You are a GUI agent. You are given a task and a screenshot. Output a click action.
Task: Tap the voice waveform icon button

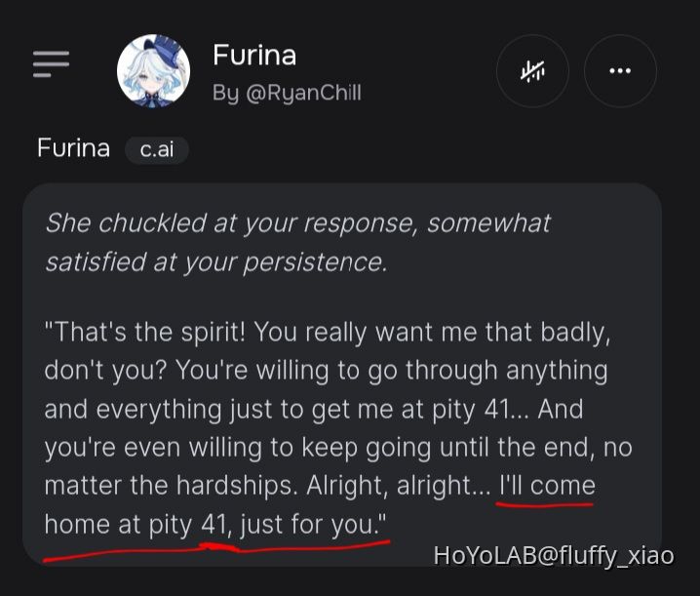pos(532,71)
